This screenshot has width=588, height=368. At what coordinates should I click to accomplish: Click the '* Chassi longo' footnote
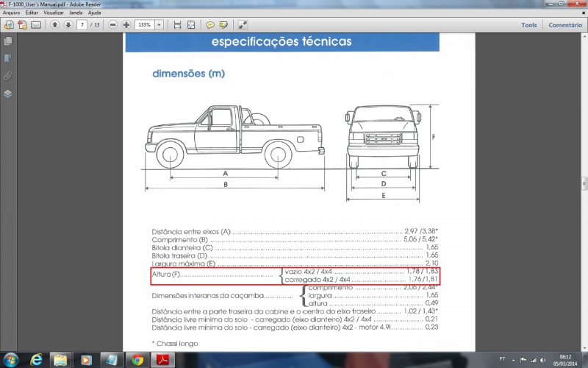[x=175, y=344]
